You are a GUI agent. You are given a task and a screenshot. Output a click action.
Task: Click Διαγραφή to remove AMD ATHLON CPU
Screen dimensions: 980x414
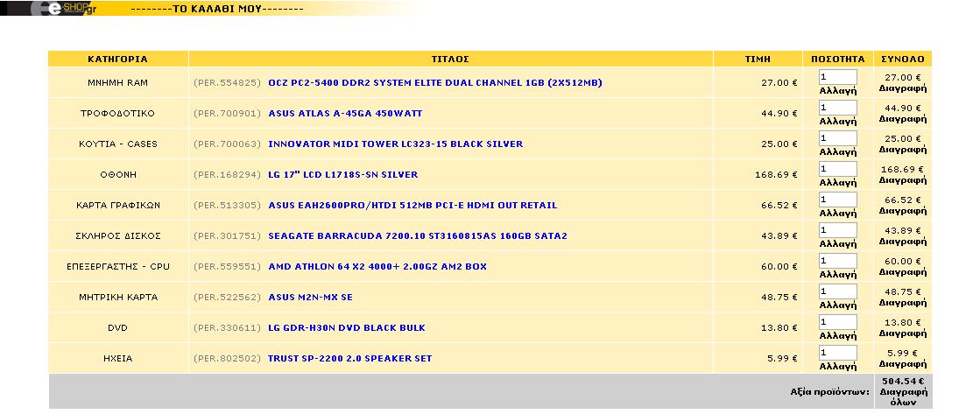tap(903, 271)
